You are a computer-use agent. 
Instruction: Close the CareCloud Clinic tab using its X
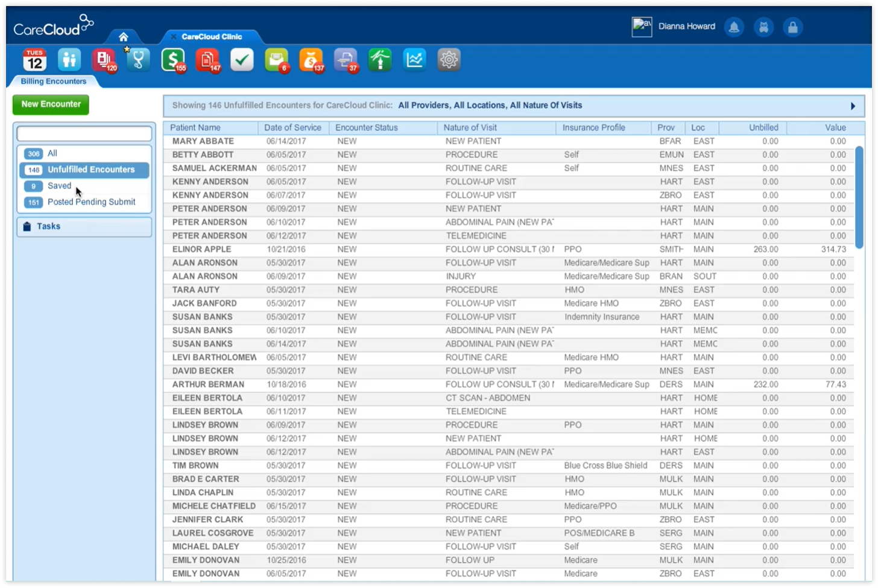(173, 37)
